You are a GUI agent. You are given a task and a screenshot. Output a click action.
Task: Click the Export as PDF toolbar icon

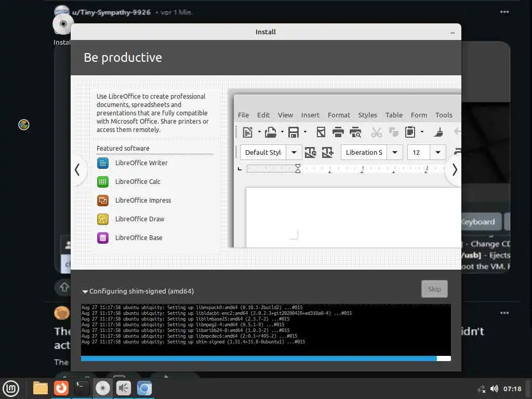coord(321,132)
